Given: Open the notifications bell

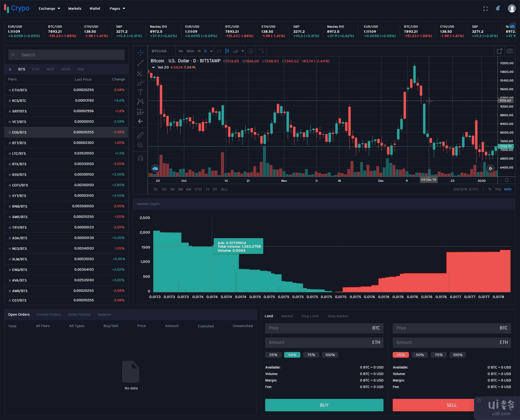Looking at the screenshot, I should [498, 8].
